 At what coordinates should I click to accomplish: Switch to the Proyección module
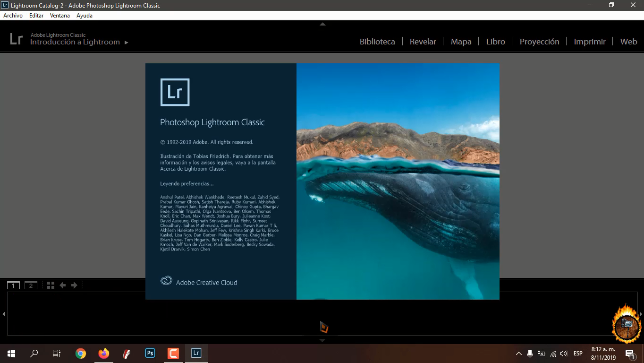539,42
